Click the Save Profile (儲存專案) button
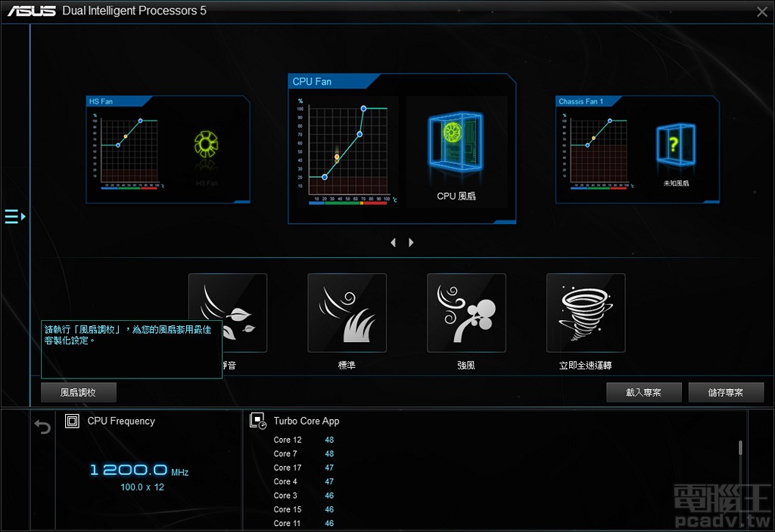This screenshot has width=775, height=532. pos(725,393)
